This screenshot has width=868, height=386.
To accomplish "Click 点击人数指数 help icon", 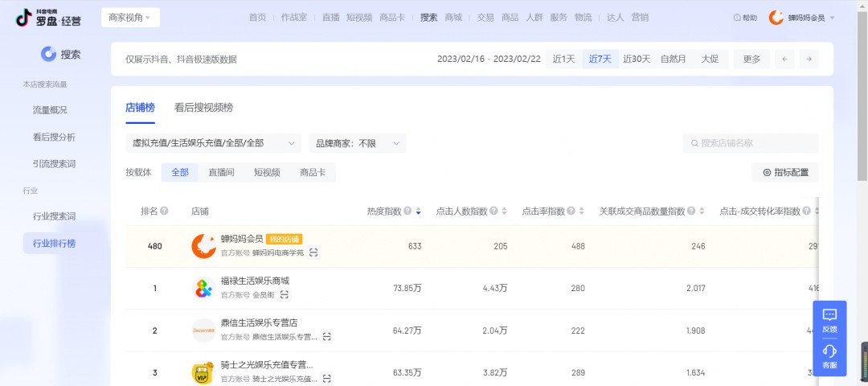I will coord(493,211).
